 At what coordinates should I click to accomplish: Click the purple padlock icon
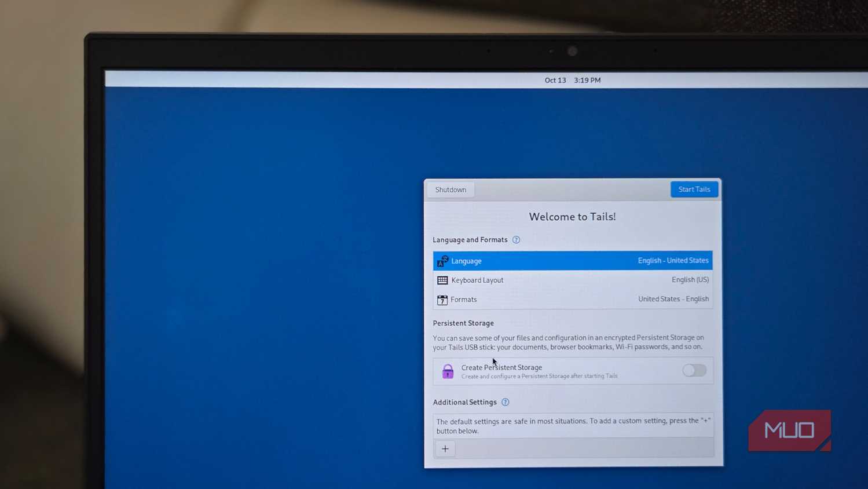(x=448, y=371)
